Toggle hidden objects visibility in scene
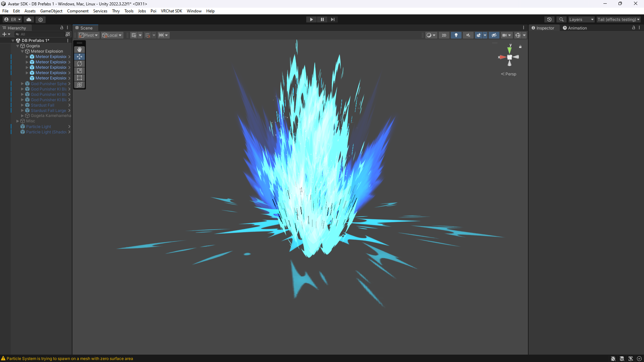 494,35
